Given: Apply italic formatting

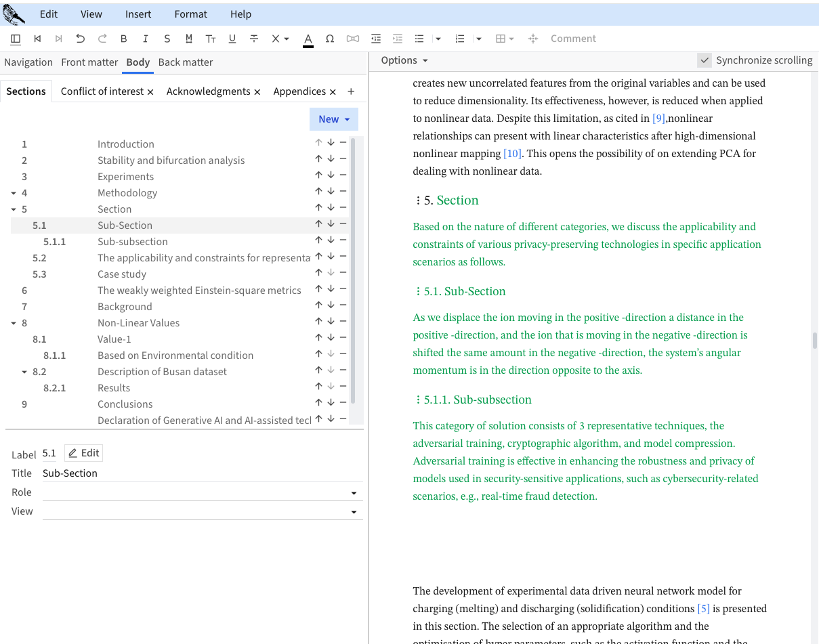Looking at the screenshot, I should [145, 39].
